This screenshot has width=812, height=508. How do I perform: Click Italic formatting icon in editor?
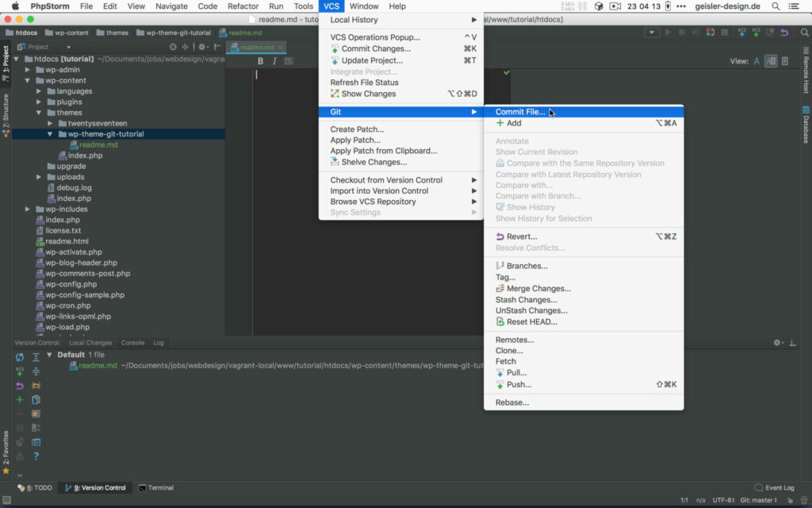[274, 60]
